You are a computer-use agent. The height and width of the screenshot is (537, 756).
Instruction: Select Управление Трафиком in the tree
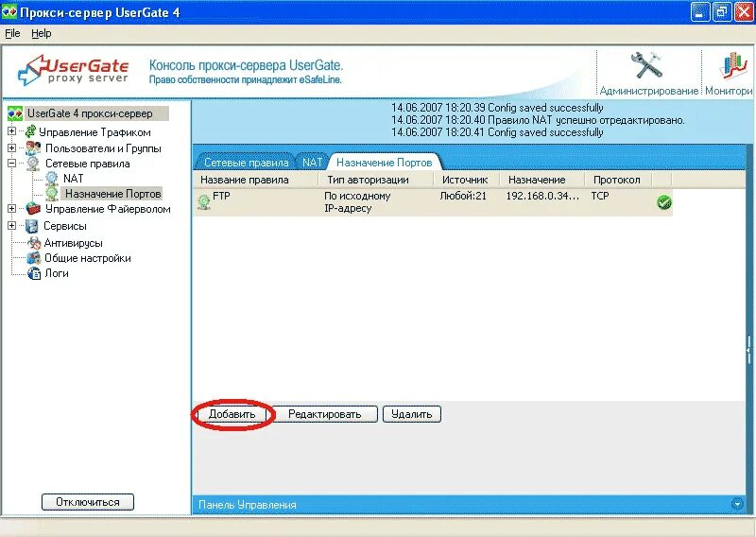point(94,132)
